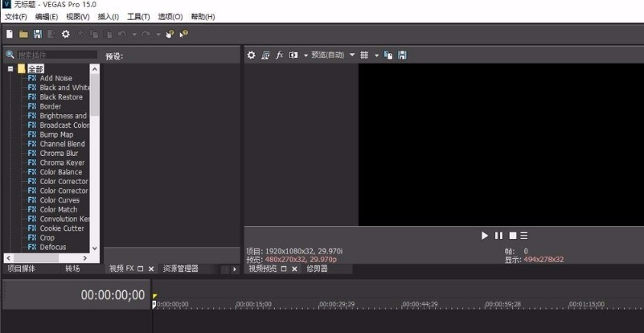The width and height of the screenshot is (644, 333).
Task: Select the 全部 folder in plugin tree
Action: pos(35,69)
